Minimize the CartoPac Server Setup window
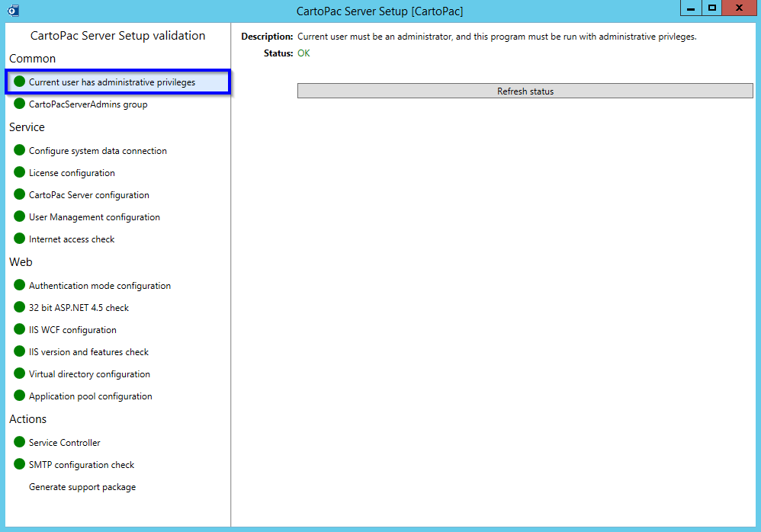This screenshot has width=761, height=532. (x=691, y=8)
